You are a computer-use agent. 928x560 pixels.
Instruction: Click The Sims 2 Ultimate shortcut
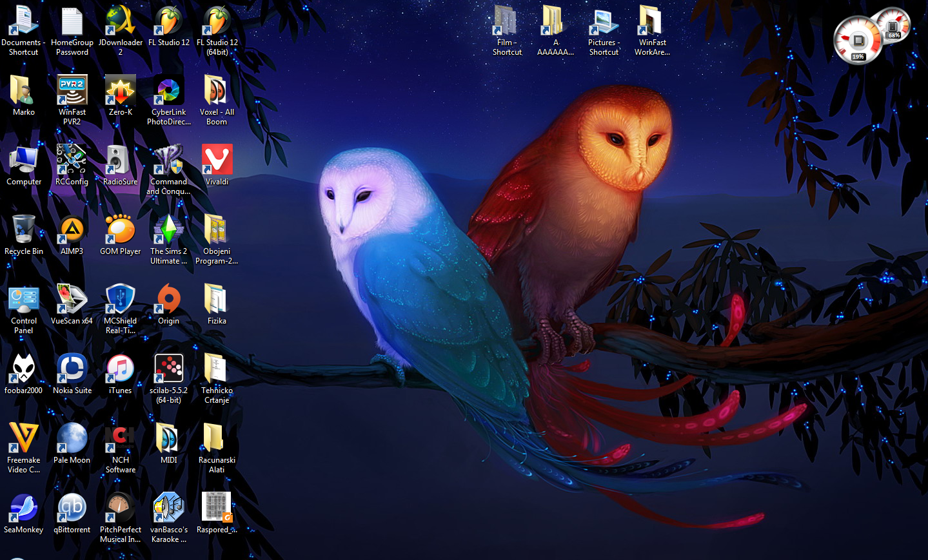[x=169, y=229]
